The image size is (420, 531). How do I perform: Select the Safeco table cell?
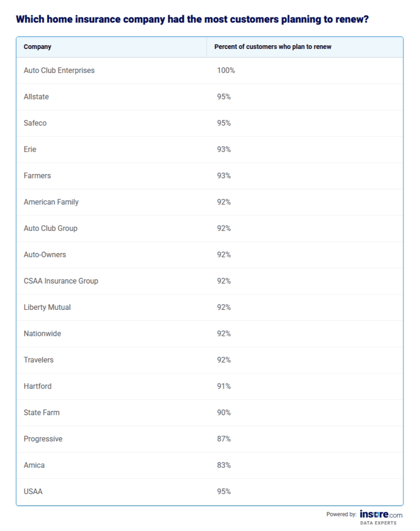tap(35, 123)
